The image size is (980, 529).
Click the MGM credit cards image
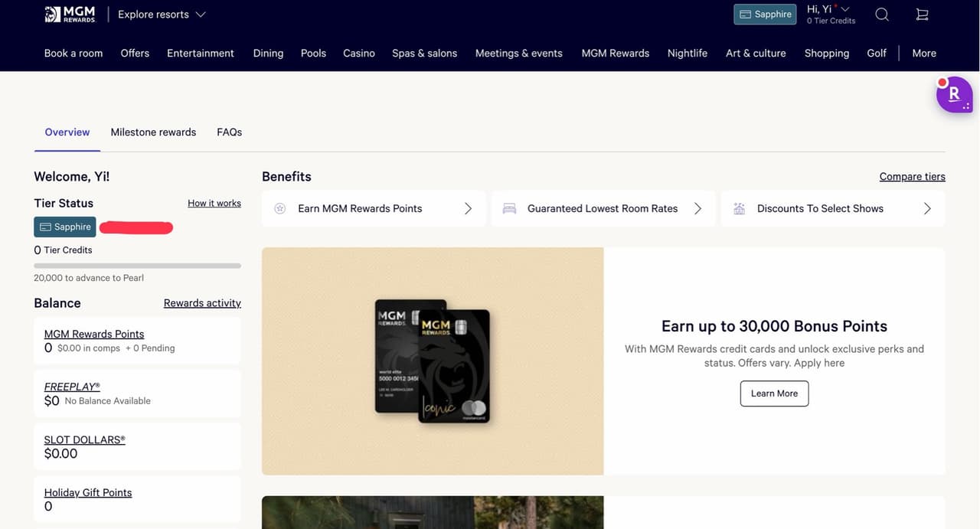pos(433,361)
